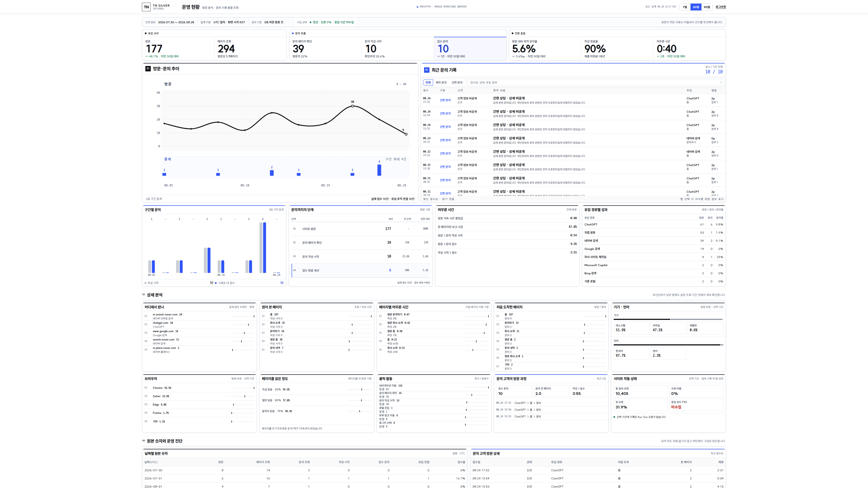This screenshot has height=488, width=868.
Task: Select the 30일 period option
Action: click(x=696, y=7)
